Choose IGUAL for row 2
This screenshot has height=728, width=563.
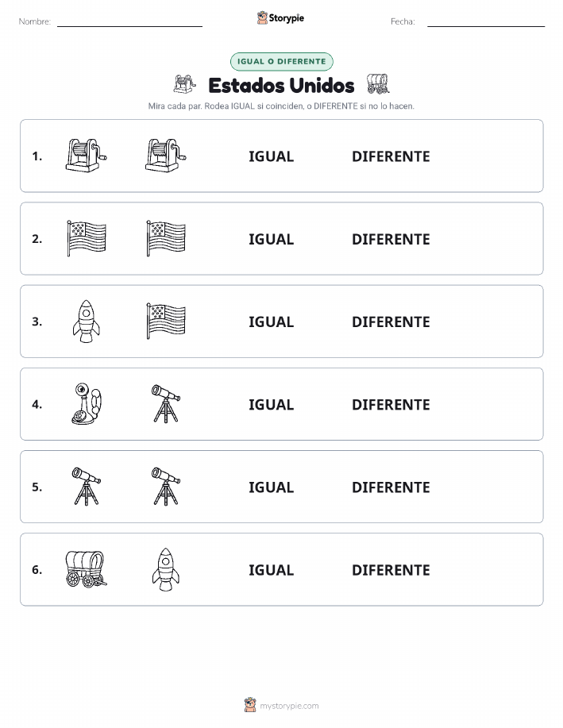tap(272, 239)
